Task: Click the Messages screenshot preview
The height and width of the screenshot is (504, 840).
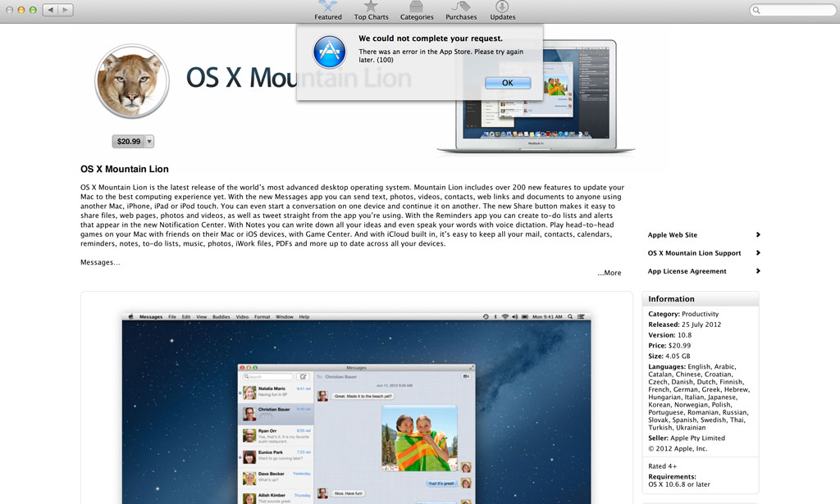Action: (356, 407)
